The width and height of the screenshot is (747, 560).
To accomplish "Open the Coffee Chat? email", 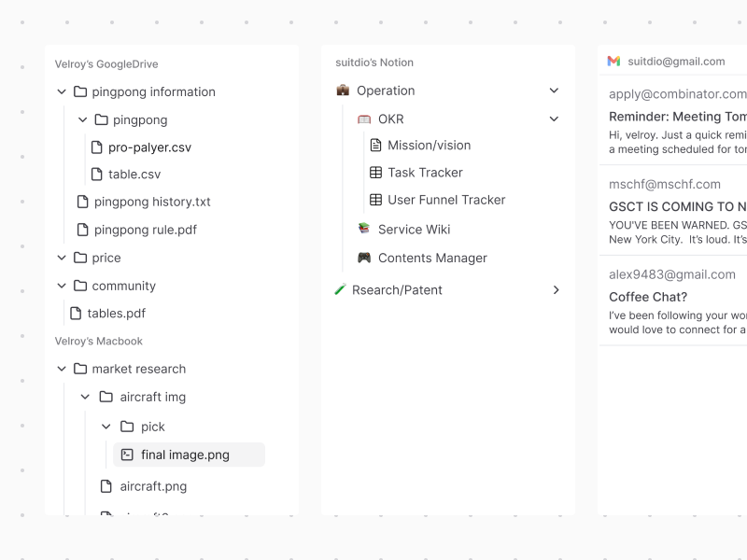I will (x=672, y=301).
